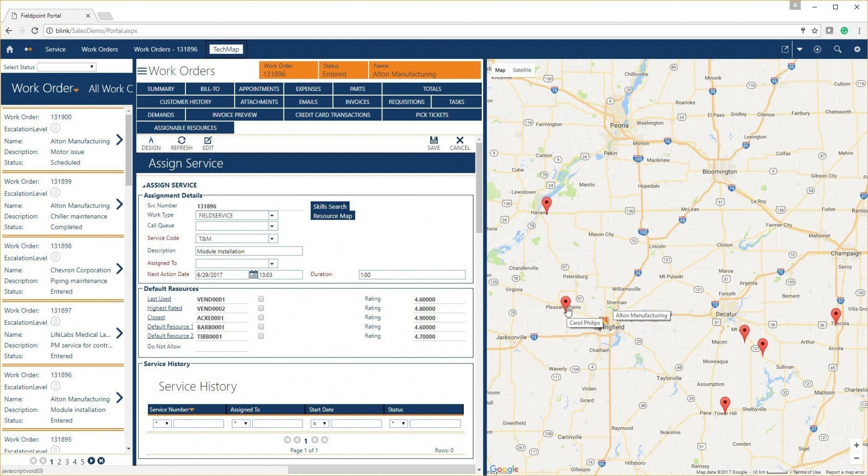Click the Skills Search button
This screenshot has width=868, height=476.
[330, 207]
